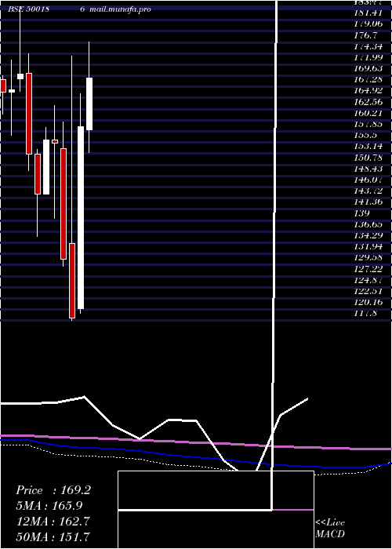Select the 124.87 price axis label
The width and height of the screenshot is (392, 549).
368,280
